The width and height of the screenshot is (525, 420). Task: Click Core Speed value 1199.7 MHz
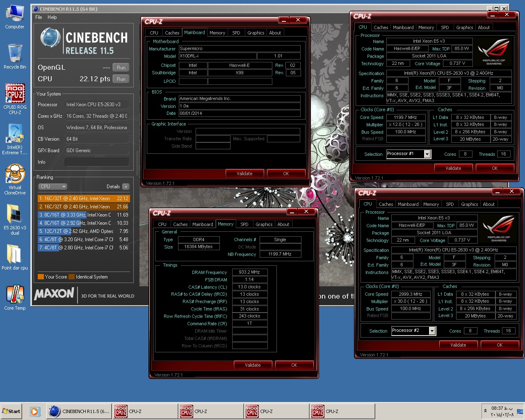[x=406, y=117]
